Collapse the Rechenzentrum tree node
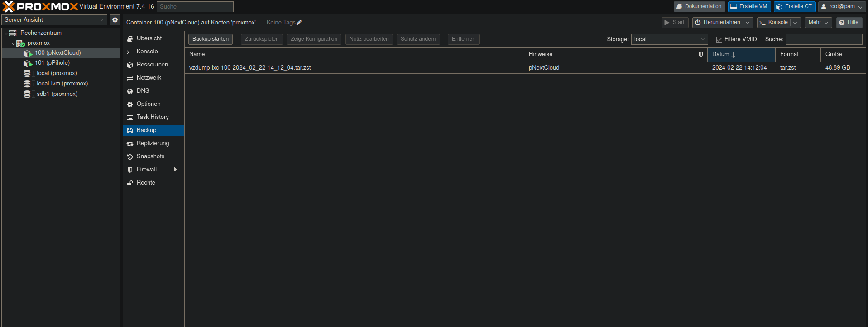Viewport: 868px width, 327px height. (x=6, y=33)
